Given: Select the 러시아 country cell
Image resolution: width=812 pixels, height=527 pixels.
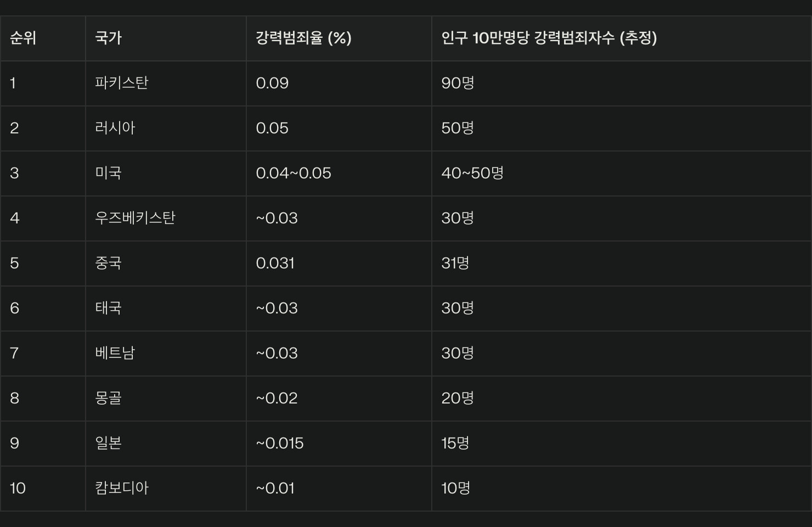Looking at the screenshot, I should (x=115, y=128).
